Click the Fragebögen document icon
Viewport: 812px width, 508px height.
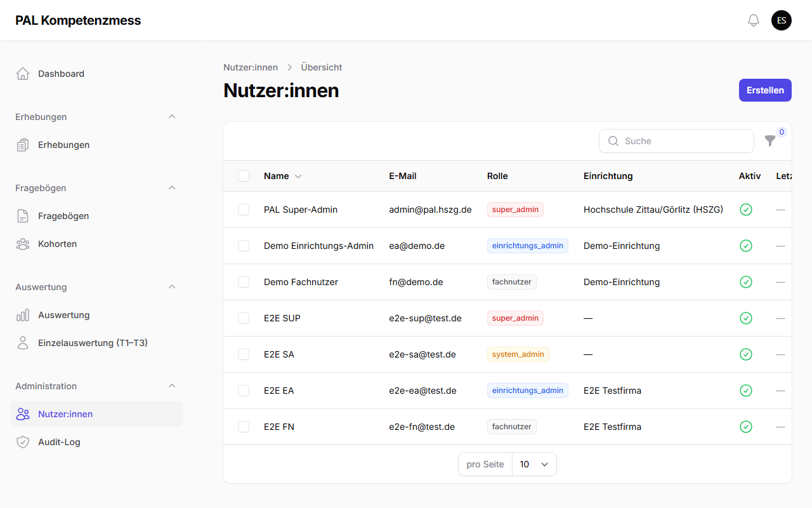[23, 216]
